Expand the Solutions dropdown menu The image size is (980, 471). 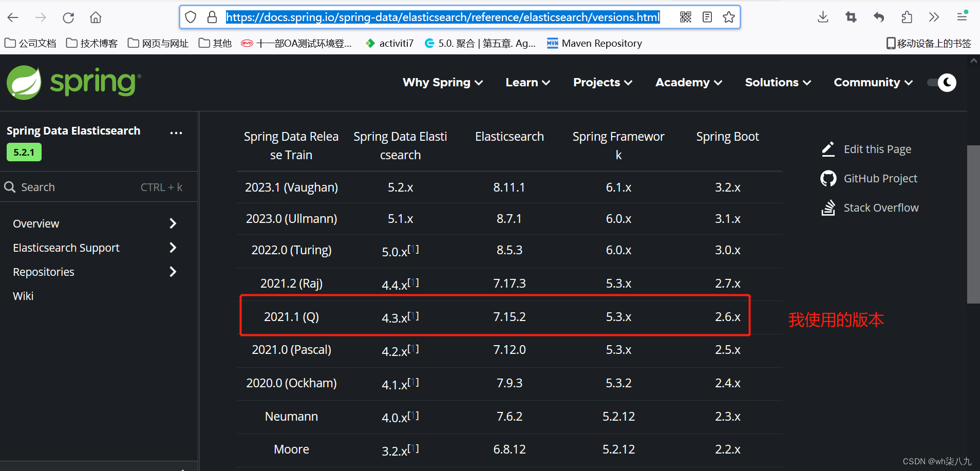(x=778, y=82)
